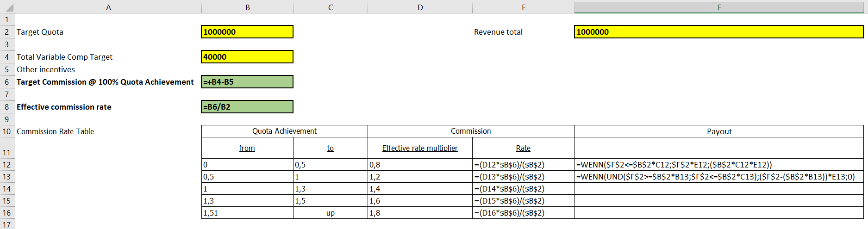
Task: Select column B header
Action: [248, 7]
